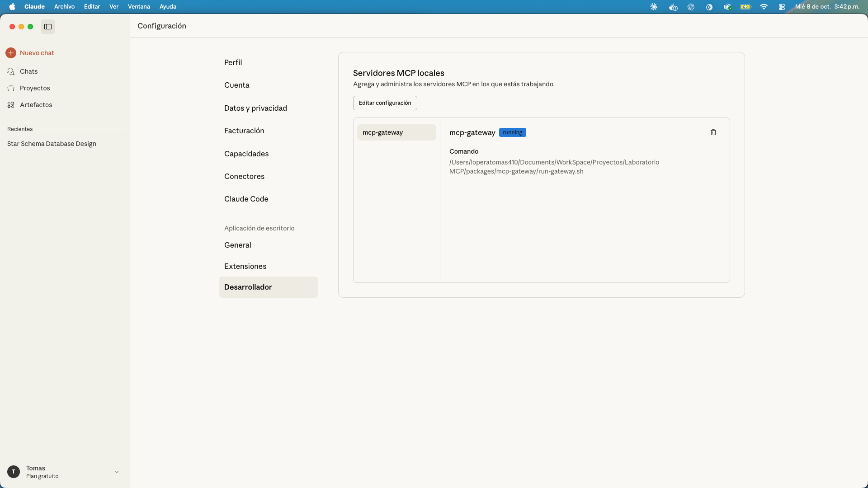This screenshot has height=488, width=868.
Task: Click the Editar configuración button
Action: pos(385,103)
